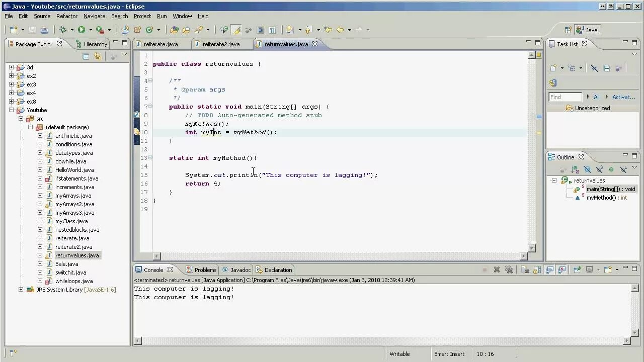Screen dimensions: 644x362
Task: Toggle Scroll Lock in Console toolbar
Action: (537, 270)
